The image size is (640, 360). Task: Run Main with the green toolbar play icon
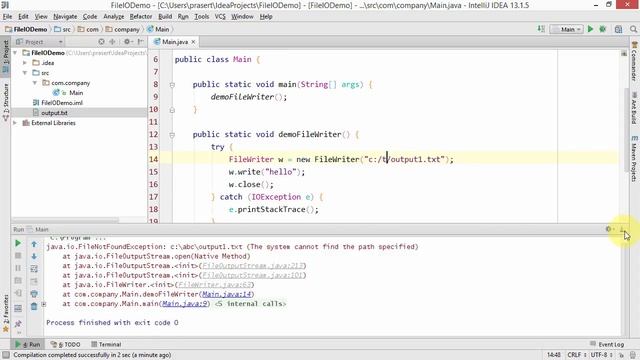590,29
